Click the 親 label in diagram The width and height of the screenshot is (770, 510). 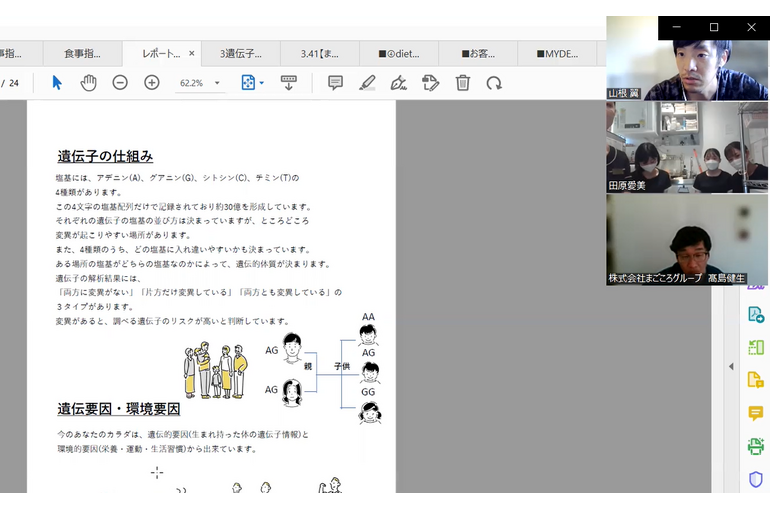(x=308, y=366)
